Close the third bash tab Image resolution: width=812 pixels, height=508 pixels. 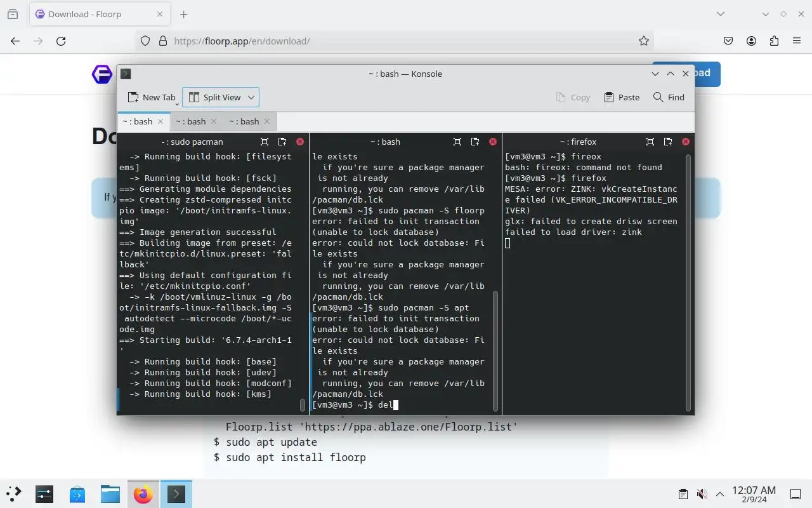[267, 121]
